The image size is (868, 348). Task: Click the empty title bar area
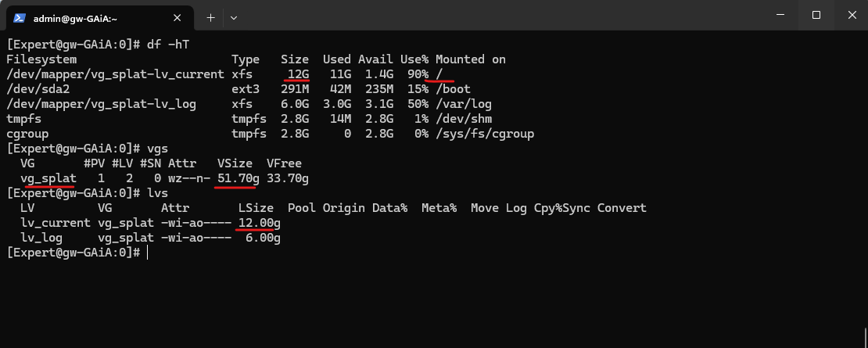pyautogui.click(x=498, y=16)
